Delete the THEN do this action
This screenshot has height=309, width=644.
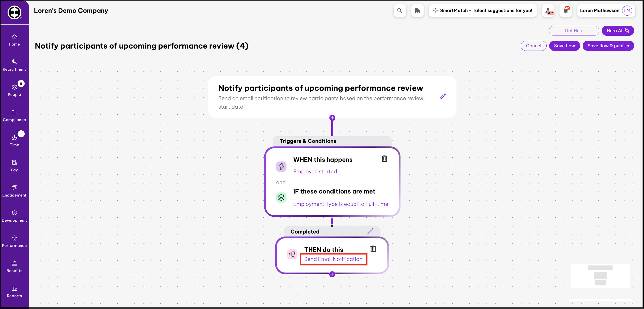[x=373, y=249]
